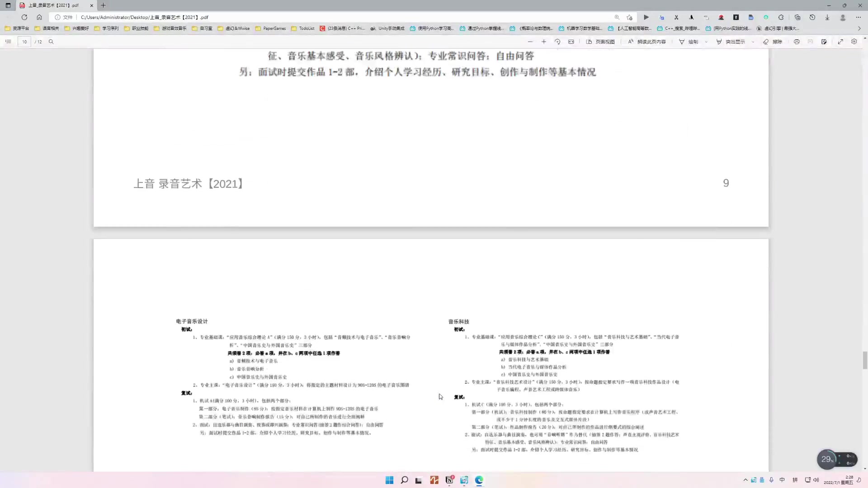
Task: Open the browser settings and more menu
Action: click(859, 17)
